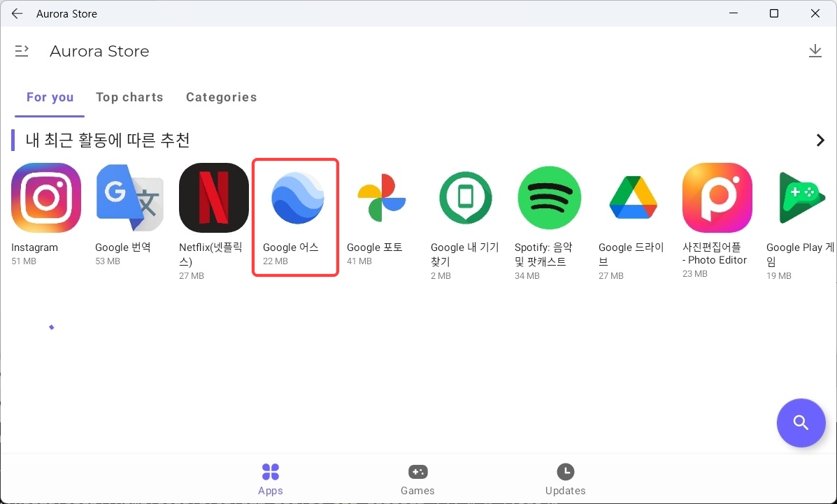The width and height of the screenshot is (837, 504).
Task: Click the Instagram app name label
Action: [35, 247]
